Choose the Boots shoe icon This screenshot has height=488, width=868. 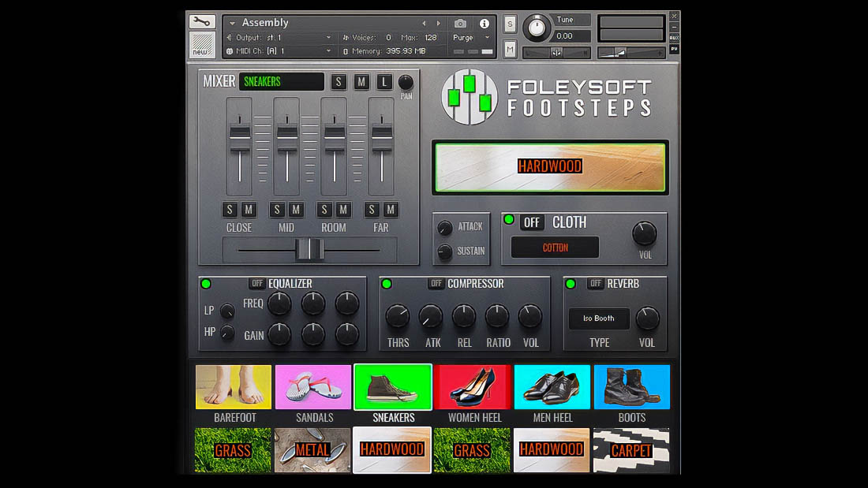[631, 386]
